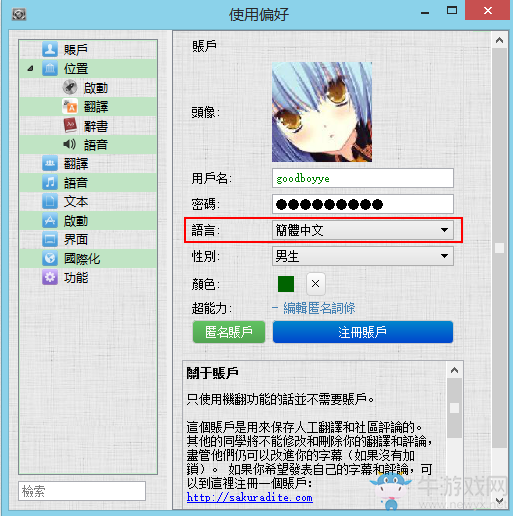The width and height of the screenshot is (513, 516).
Task: Close the 使用偏好 window
Action: click(x=488, y=11)
